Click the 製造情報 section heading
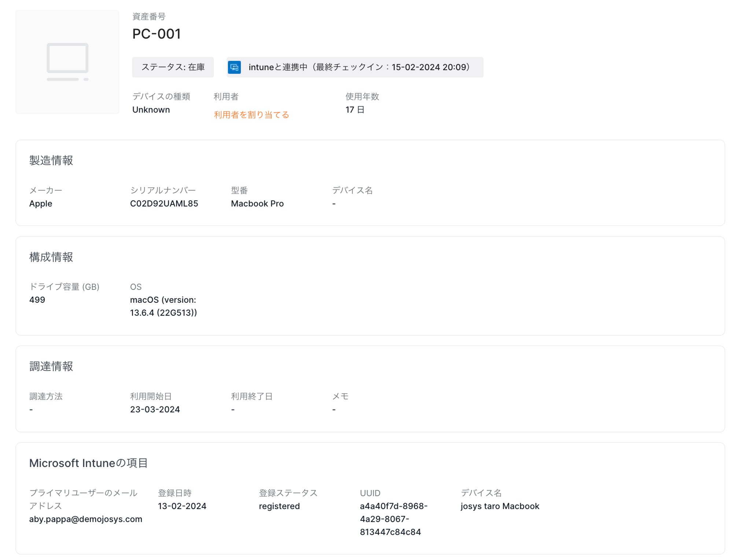Screen dimensions: 733x560 [51, 160]
